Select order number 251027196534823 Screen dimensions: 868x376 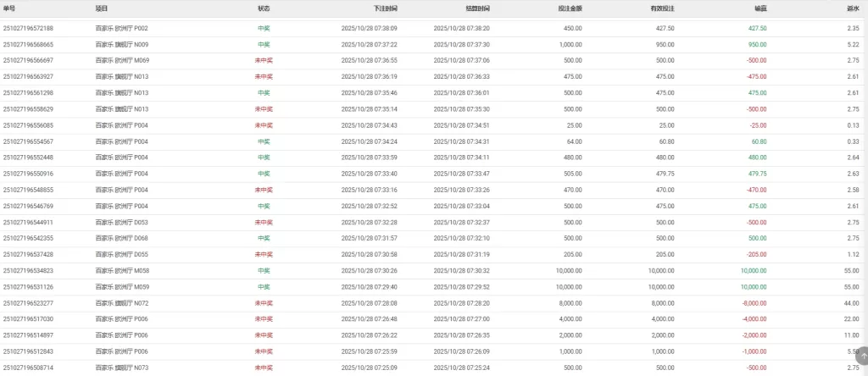(29, 270)
